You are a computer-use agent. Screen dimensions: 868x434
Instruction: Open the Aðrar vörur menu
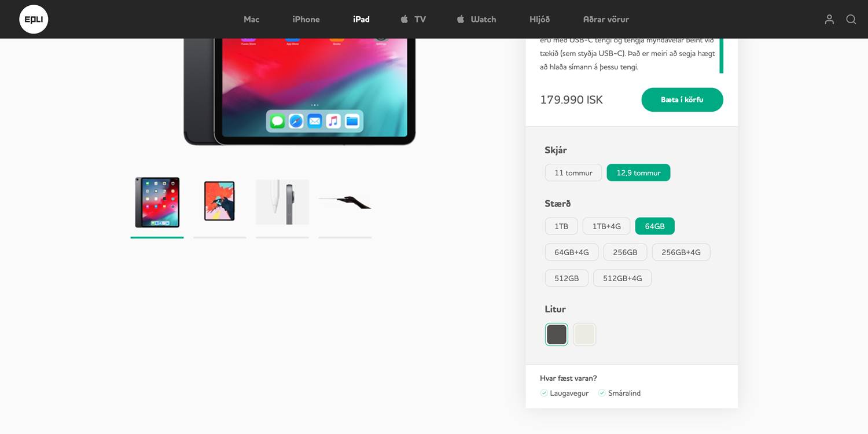pyautogui.click(x=606, y=19)
